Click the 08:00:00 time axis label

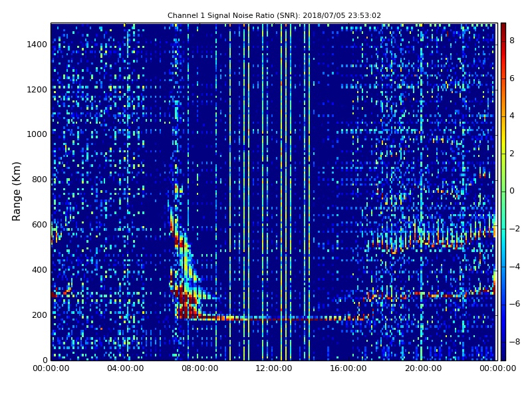tap(200, 368)
